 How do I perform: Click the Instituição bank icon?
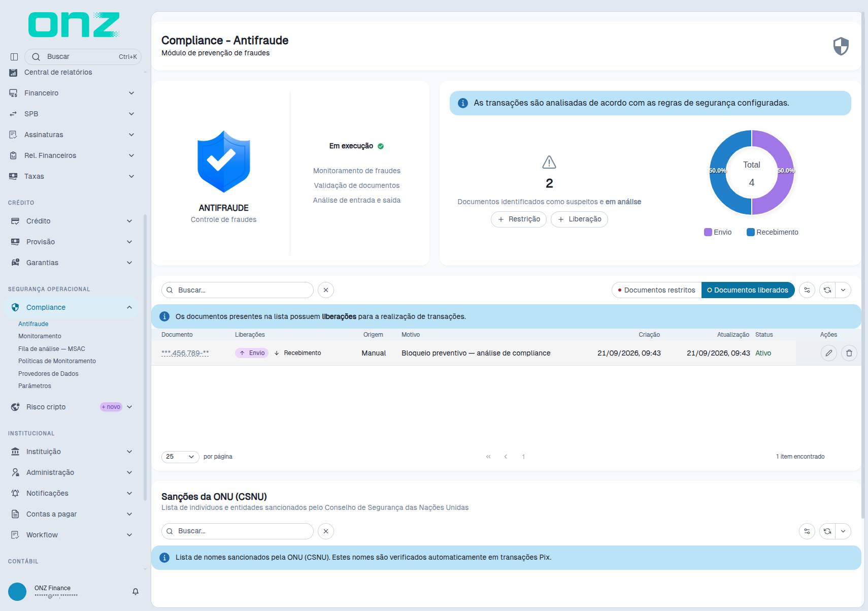pyautogui.click(x=15, y=452)
